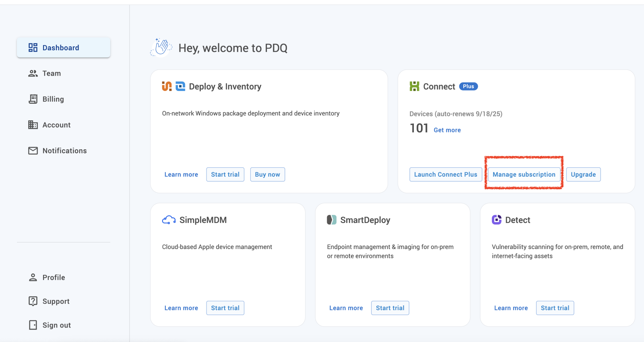644x342 pixels.
Task: Click the SimpleMDM card title
Action: coord(203,220)
